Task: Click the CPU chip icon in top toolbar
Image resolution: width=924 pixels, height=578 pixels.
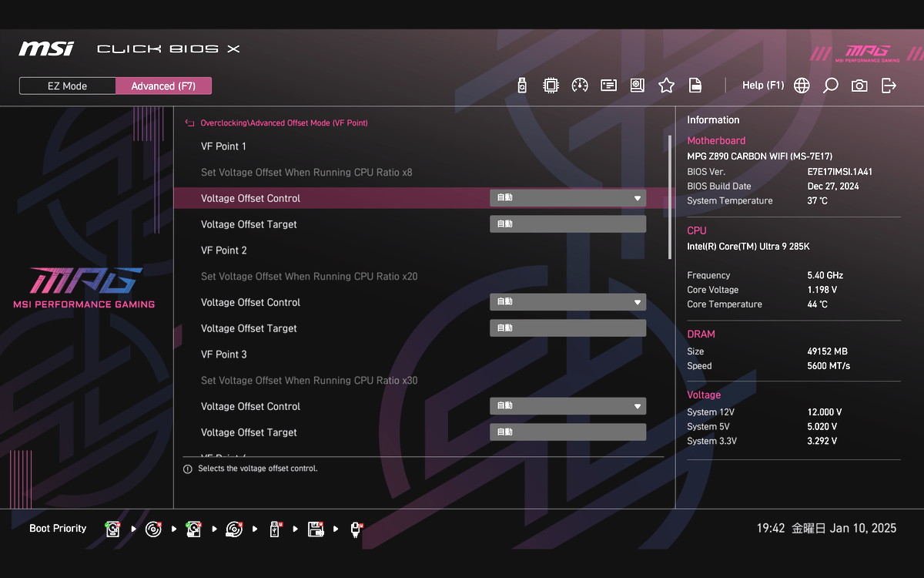Action: click(x=551, y=86)
